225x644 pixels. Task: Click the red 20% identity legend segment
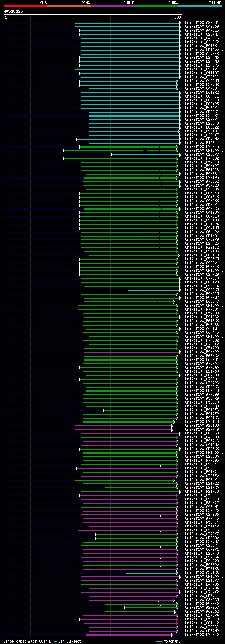(x=25, y=6)
